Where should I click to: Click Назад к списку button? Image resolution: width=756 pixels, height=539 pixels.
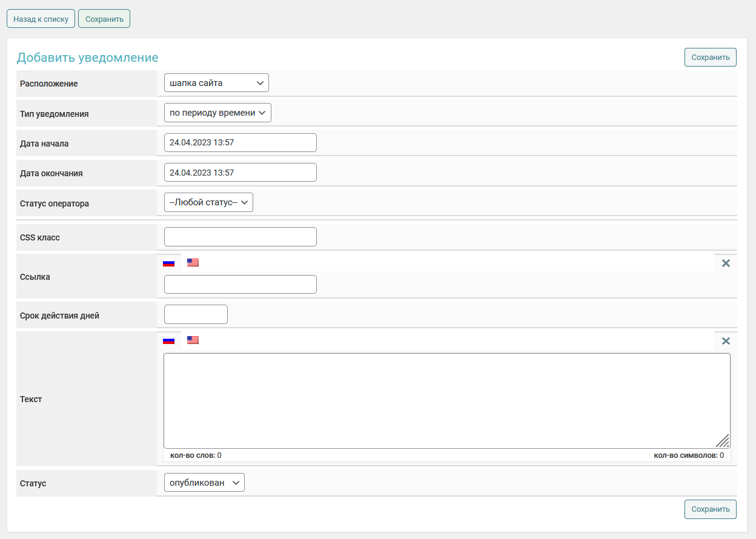[x=41, y=19]
